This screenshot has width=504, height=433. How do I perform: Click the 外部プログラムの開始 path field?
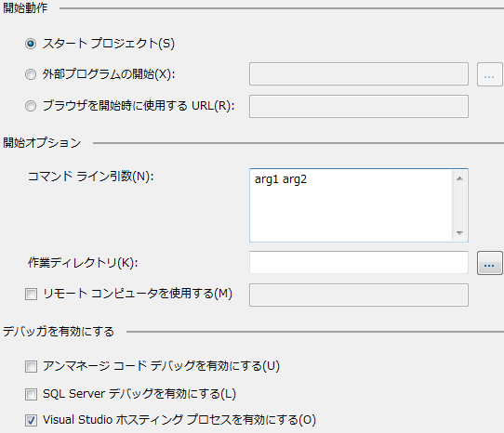(359, 74)
